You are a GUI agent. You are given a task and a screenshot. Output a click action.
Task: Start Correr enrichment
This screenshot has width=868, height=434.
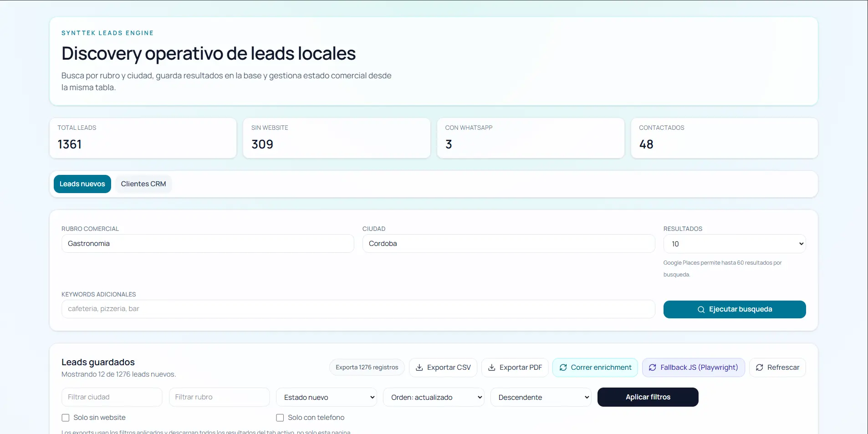[595, 368]
